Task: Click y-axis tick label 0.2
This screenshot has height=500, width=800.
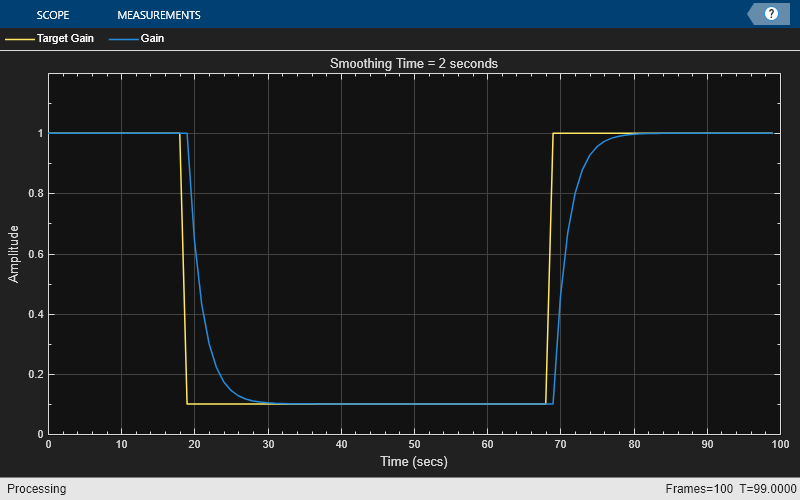Action: (x=35, y=374)
